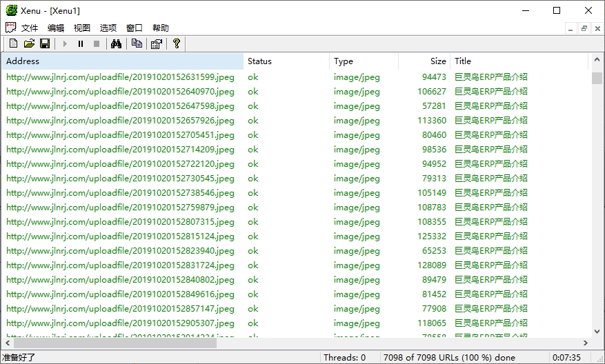Sort by the Size column header

pyautogui.click(x=424, y=61)
